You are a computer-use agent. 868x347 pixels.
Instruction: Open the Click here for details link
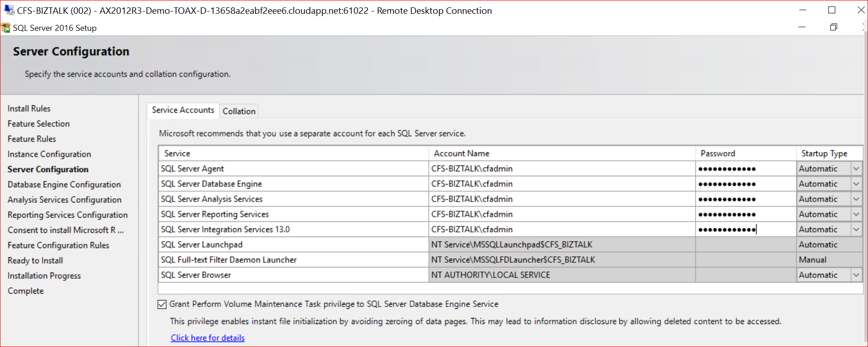coord(207,338)
